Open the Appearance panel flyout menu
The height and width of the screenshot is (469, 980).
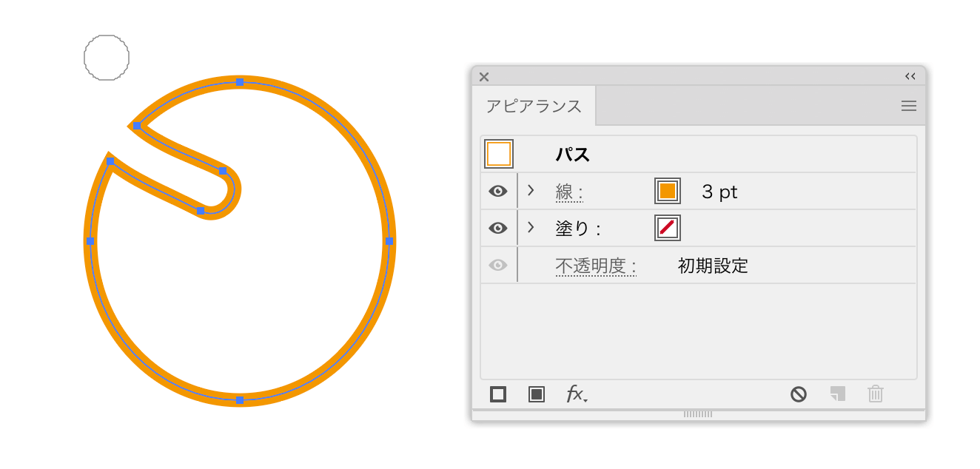pos(909,106)
